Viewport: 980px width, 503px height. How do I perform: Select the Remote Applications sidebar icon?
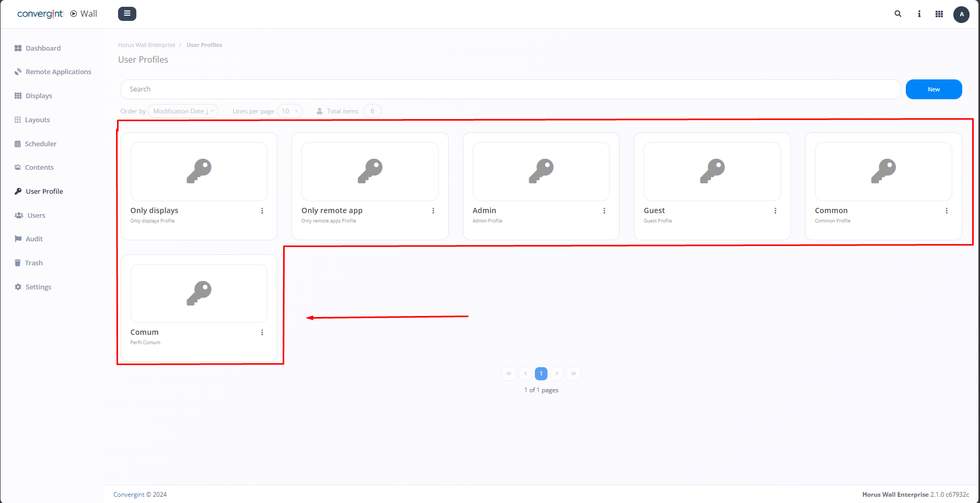pyautogui.click(x=18, y=72)
